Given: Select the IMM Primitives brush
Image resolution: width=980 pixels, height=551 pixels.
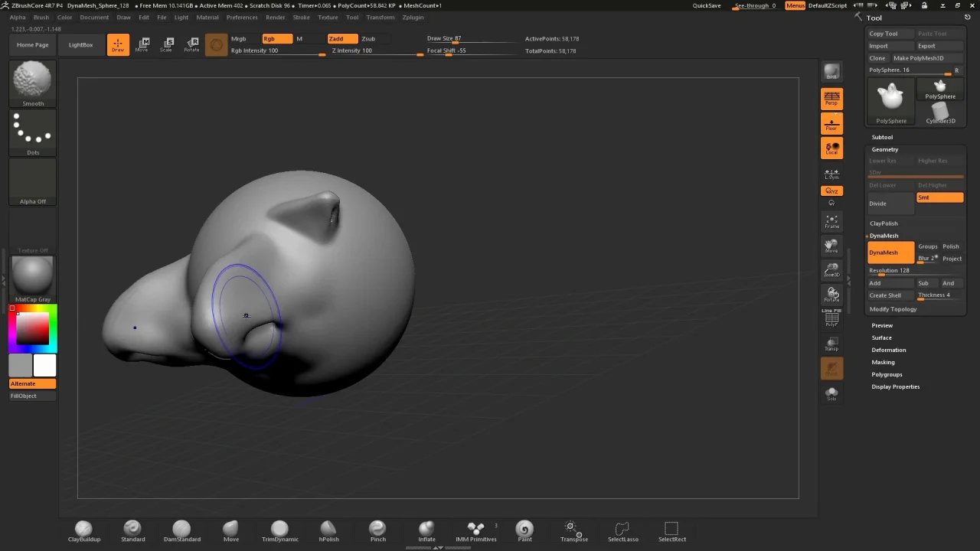Looking at the screenshot, I should [475, 531].
